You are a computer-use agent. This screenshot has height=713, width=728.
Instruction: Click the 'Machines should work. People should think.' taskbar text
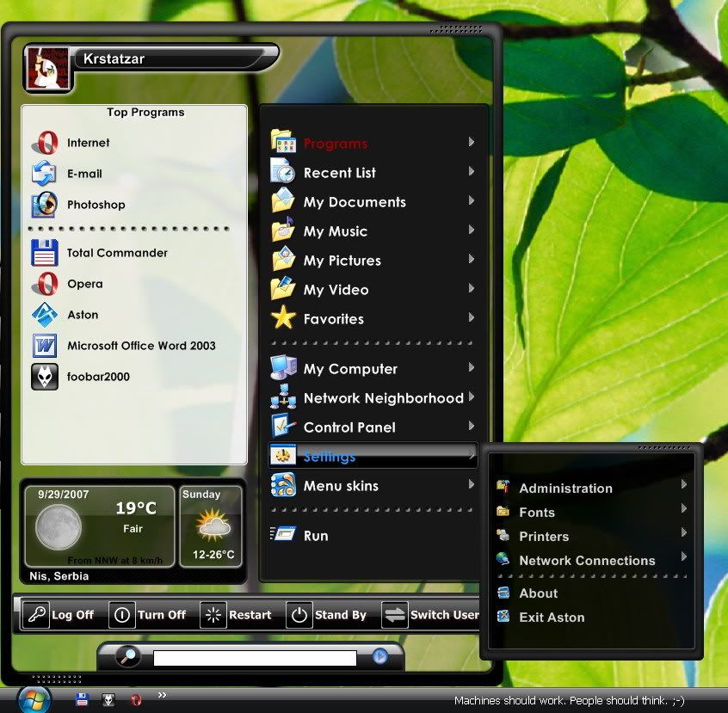(x=569, y=700)
